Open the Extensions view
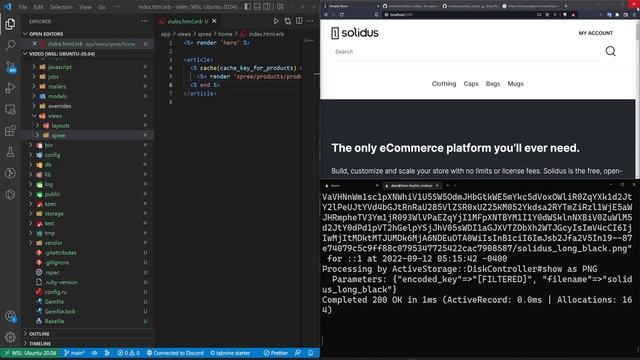640x360 pixels. coord(10,131)
